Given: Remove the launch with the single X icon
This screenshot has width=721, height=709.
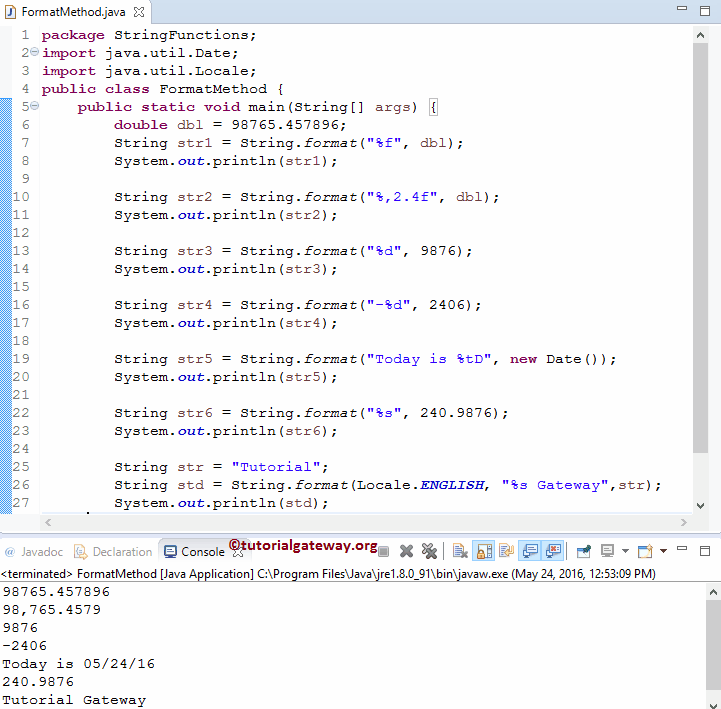Looking at the screenshot, I should pos(407,551).
